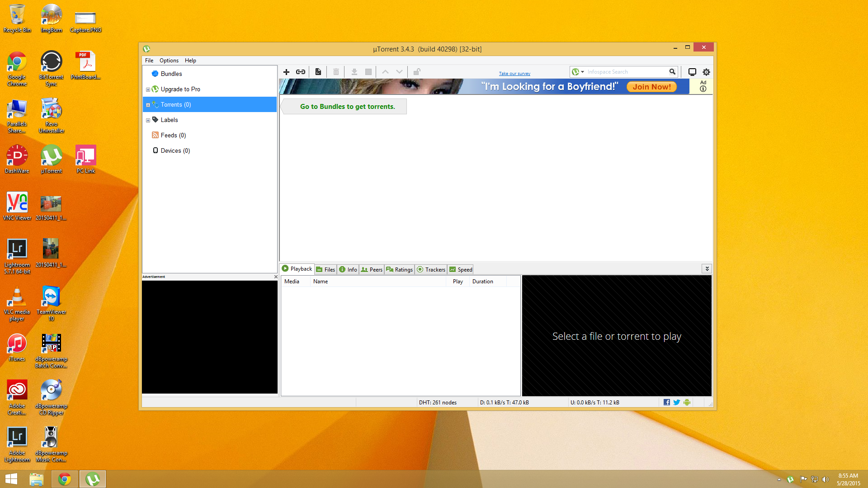Focus the Infospace Search input field
868x488 pixels.
coord(627,72)
